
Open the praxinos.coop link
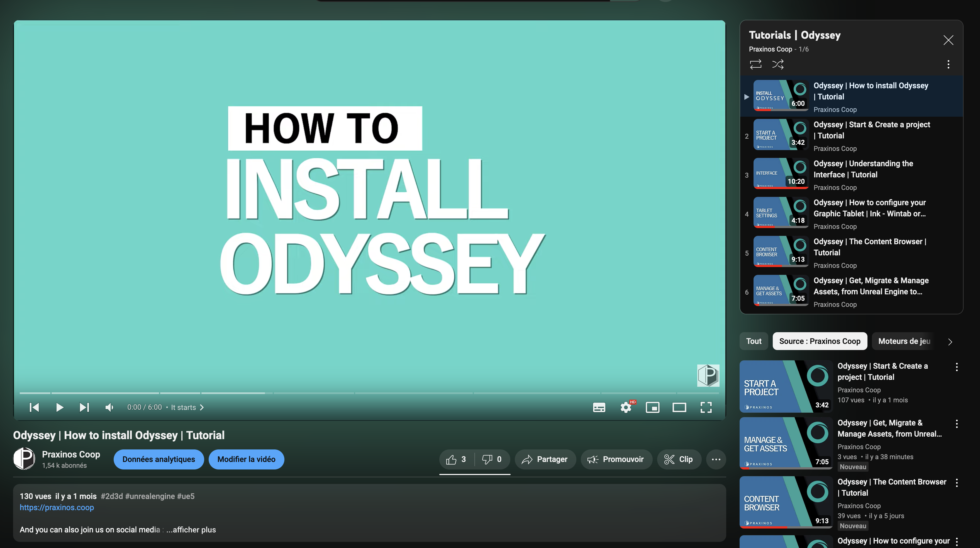coord(57,507)
